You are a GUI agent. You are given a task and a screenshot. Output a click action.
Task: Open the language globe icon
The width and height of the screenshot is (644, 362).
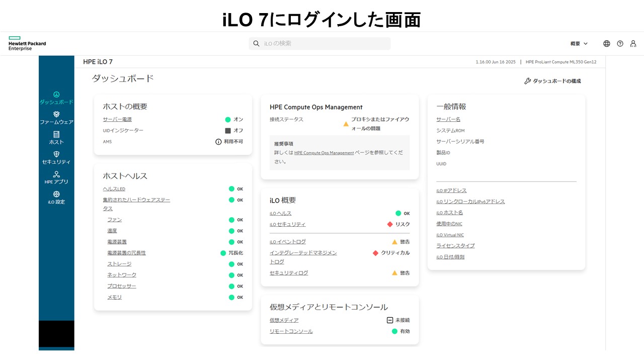click(607, 44)
